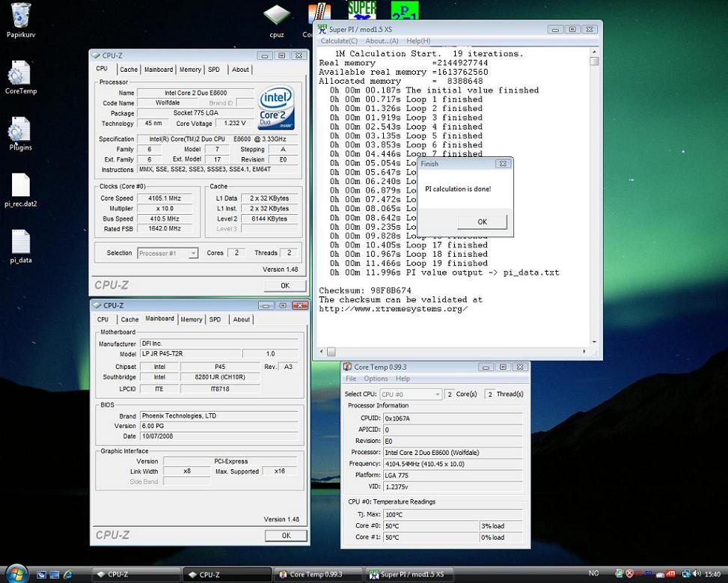
Task: Click OK in the Mainboard CPU-Z window
Action: (x=286, y=536)
